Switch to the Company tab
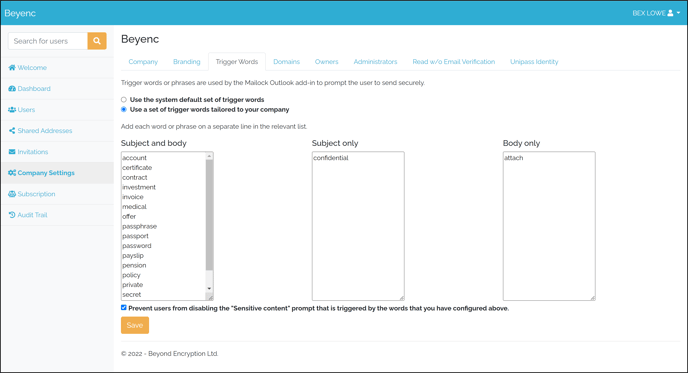The image size is (688, 373). 143,62
